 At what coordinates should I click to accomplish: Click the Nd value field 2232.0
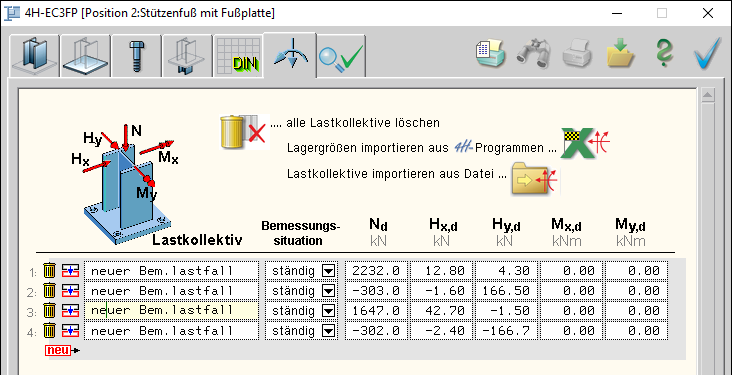click(x=377, y=271)
